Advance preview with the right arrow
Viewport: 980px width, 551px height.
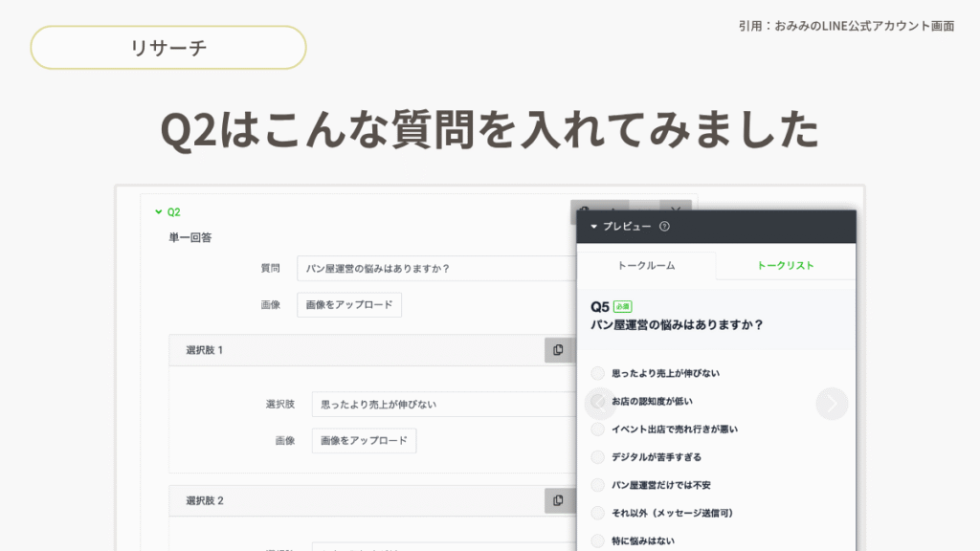pos(832,404)
